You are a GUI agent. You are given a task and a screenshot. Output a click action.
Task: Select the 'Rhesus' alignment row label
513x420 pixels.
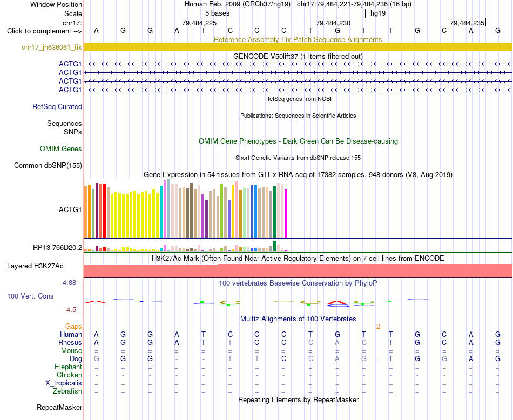(x=70, y=342)
